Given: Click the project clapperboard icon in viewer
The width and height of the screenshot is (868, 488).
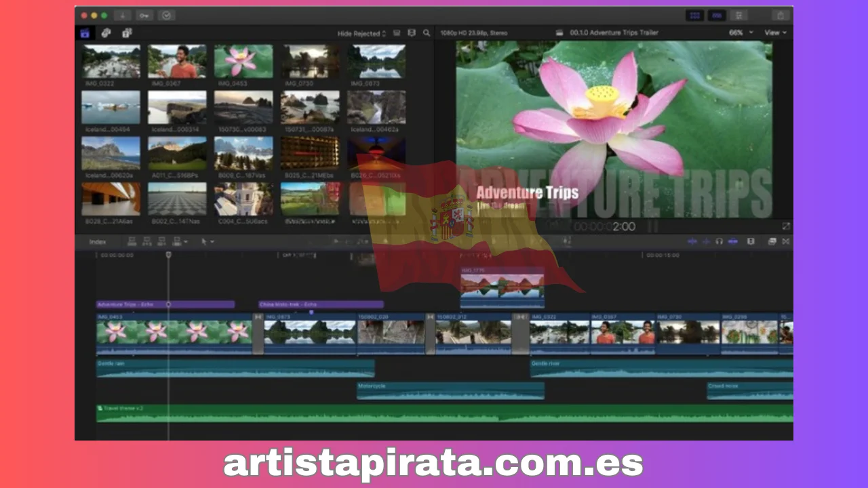Looking at the screenshot, I should 559,33.
